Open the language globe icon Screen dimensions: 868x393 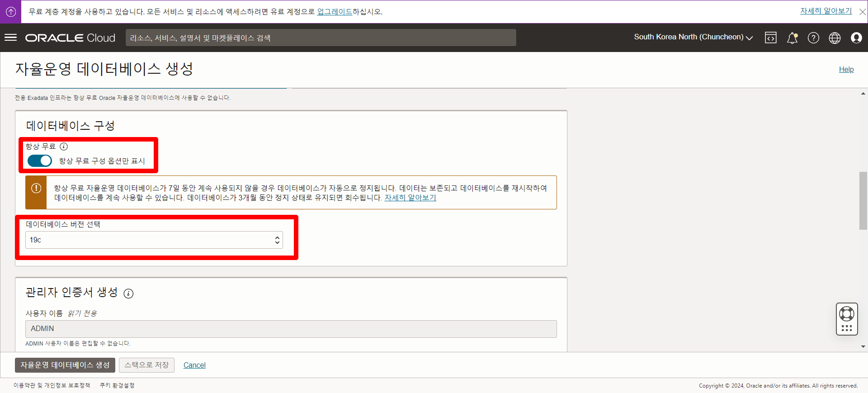click(835, 38)
